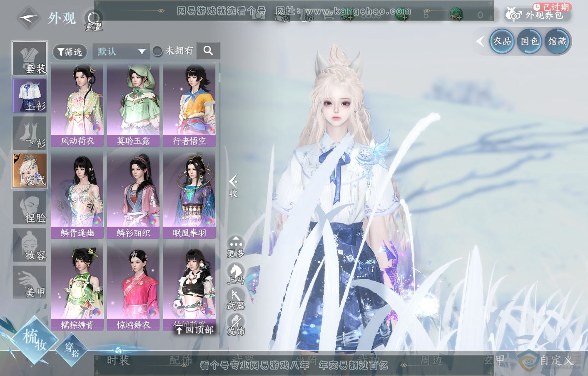Open the 妆容 makeup category
The image size is (588, 376).
[30, 245]
